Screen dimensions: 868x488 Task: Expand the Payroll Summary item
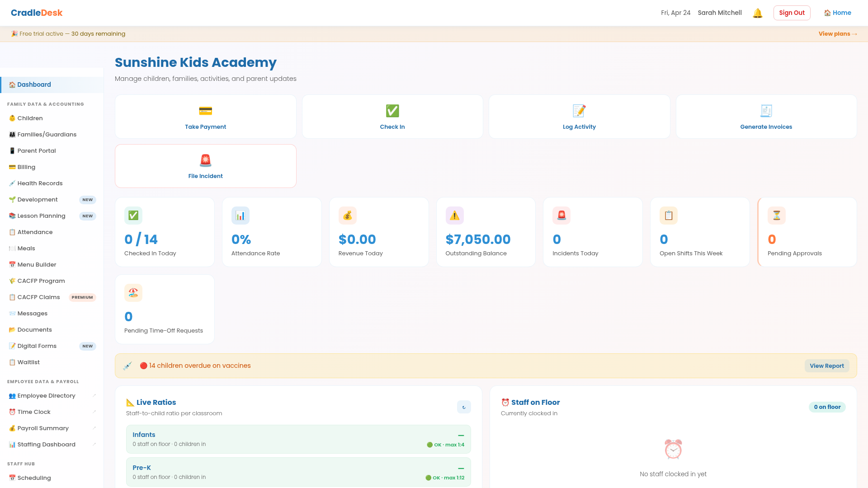(94, 428)
